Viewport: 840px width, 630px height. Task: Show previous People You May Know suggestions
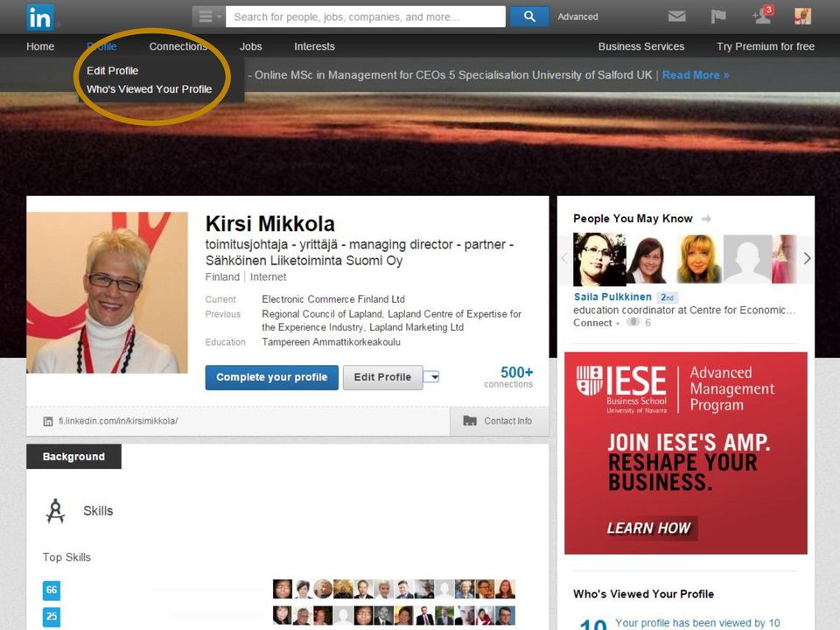tap(564, 258)
